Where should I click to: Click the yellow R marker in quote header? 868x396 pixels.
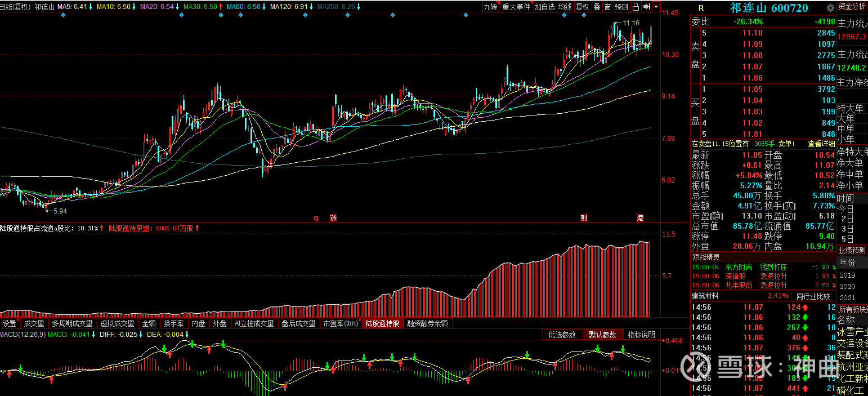tap(701, 8)
